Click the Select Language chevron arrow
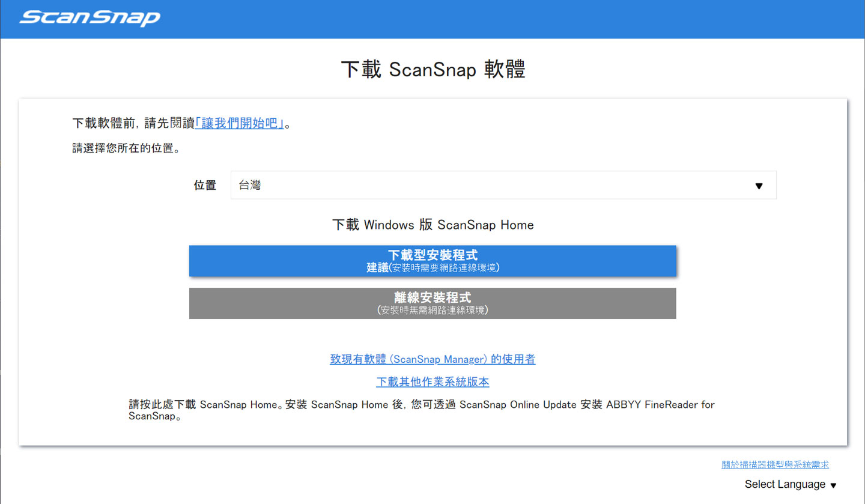This screenshot has height=504, width=865. coord(834,485)
